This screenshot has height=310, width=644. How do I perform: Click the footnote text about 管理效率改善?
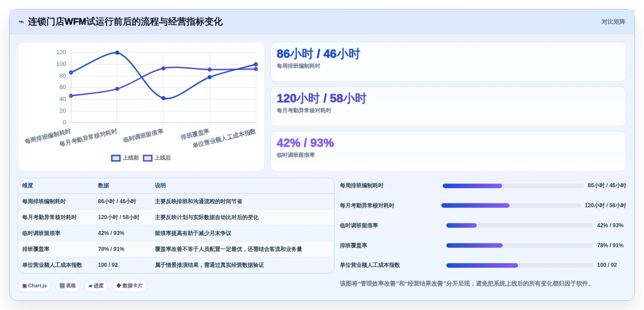point(467,284)
